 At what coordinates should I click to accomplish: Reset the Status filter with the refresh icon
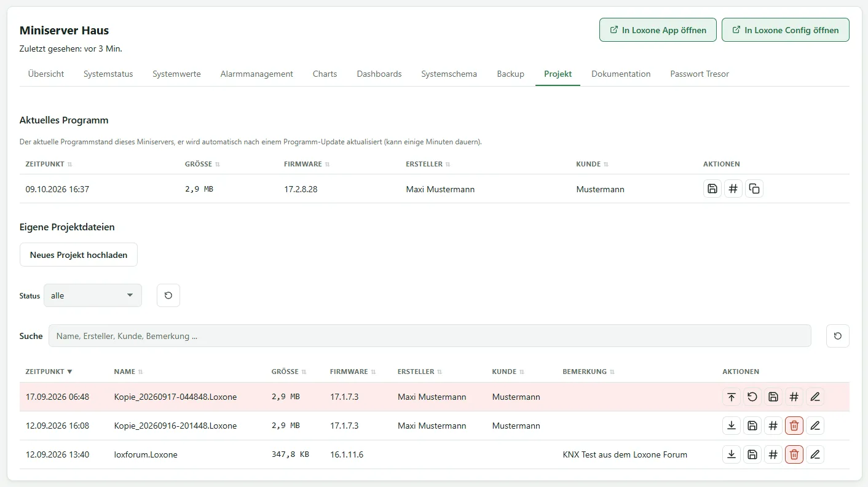168,295
